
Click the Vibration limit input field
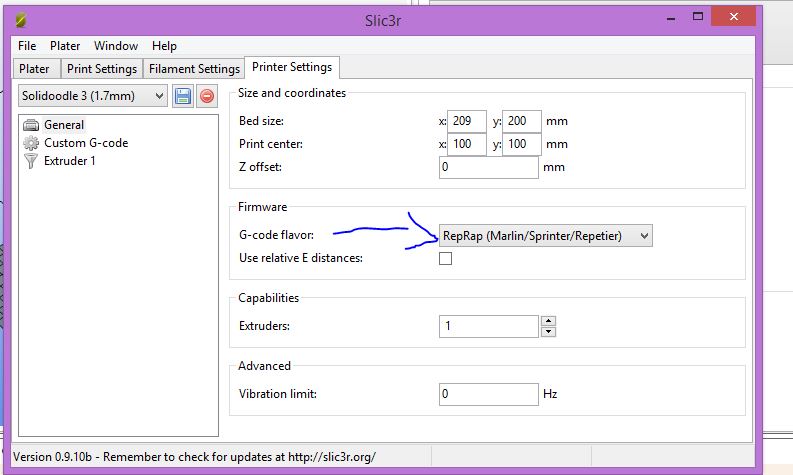489,394
